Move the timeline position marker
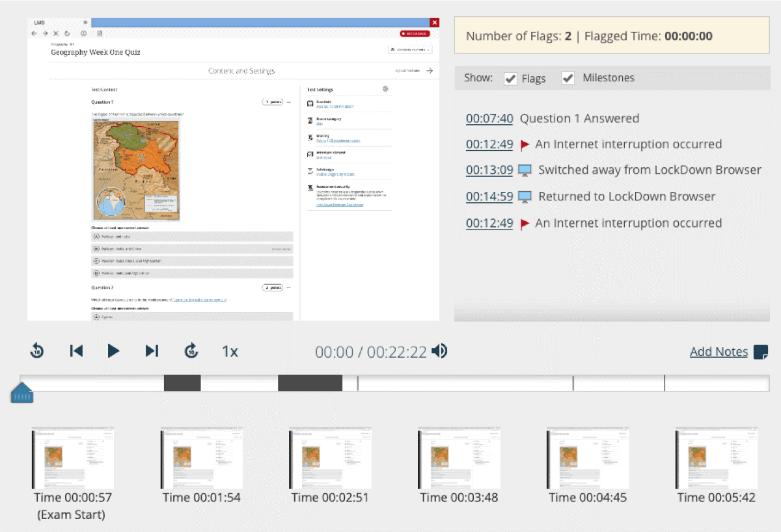The image size is (781, 532). (21, 390)
